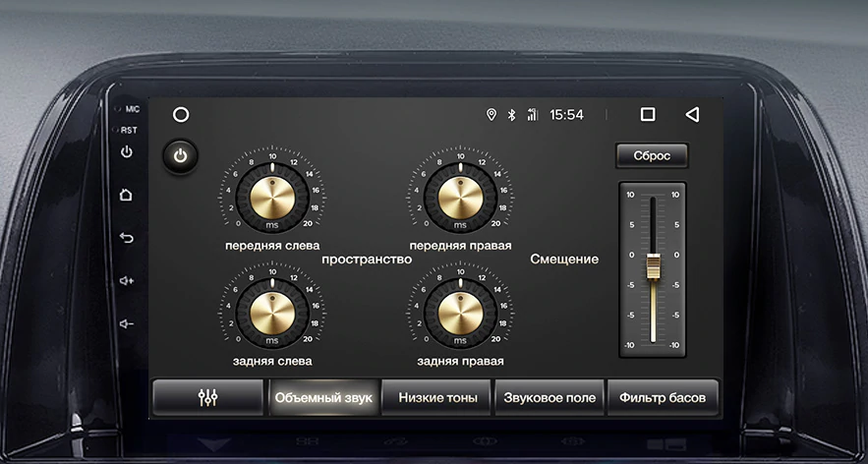Open the equalizer sliders tab

207,398
